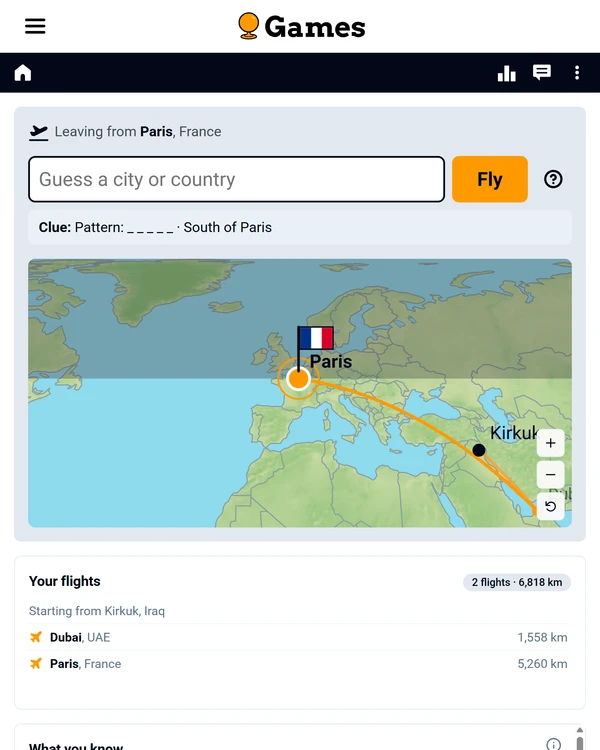Image resolution: width=600 pixels, height=750 pixels.
Task: Click the Your flights heading
Action: [65, 581]
